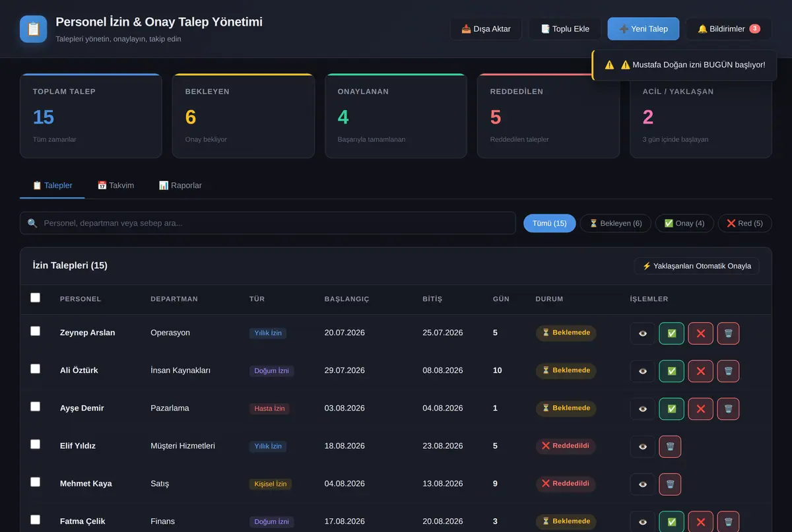Click the clipboard app logo icon

34,29
